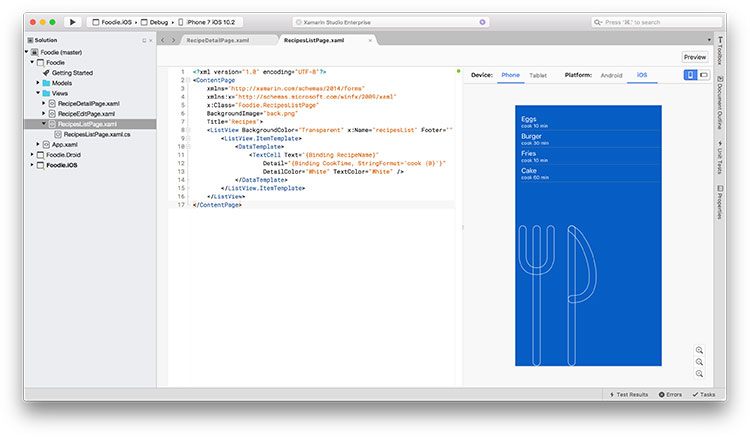
Task: Switch platform to Android
Action: click(x=611, y=76)
